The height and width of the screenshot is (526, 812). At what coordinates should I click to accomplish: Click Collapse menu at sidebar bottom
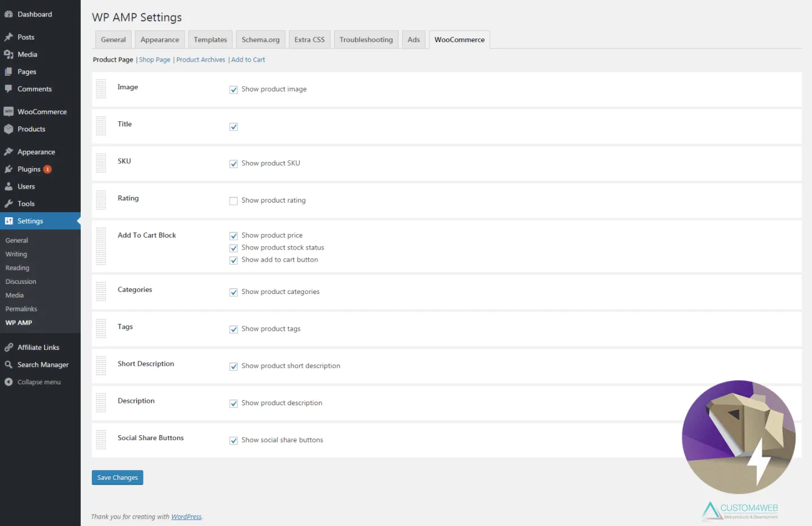point(37,382)
